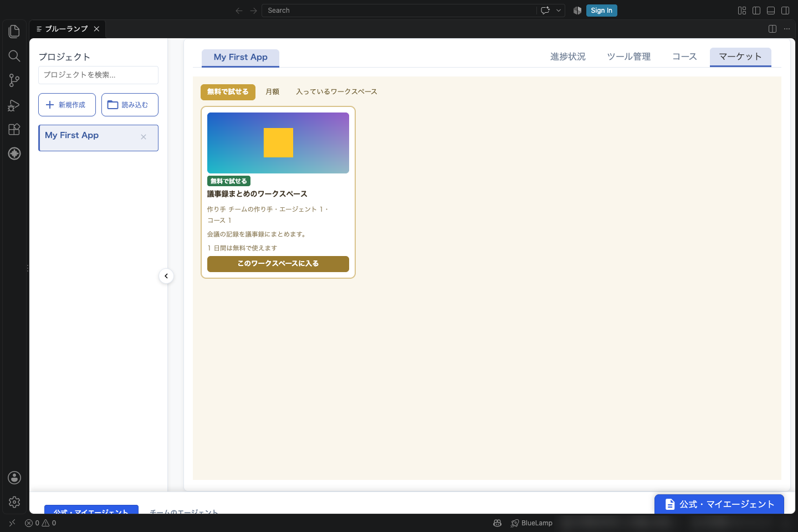Select the ブルーランプ editor tab
The width and height of the screenshot is (798, 532).
point(67,29)
